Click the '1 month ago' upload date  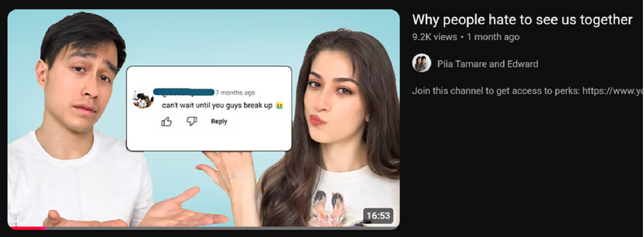(493, 37)
